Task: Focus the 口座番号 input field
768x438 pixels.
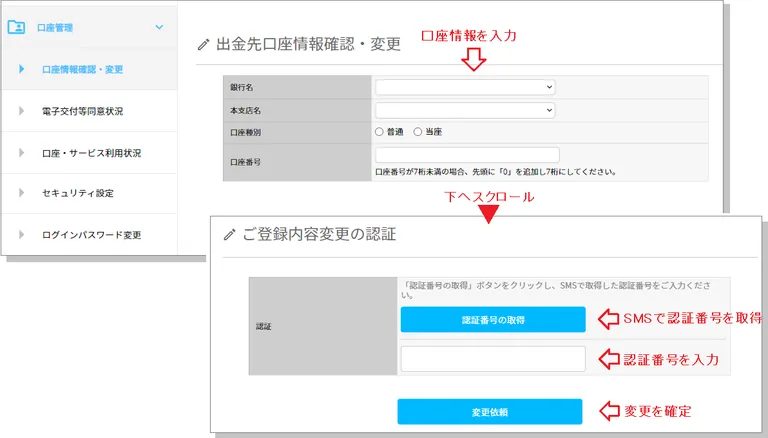Action: click(467, 155)
